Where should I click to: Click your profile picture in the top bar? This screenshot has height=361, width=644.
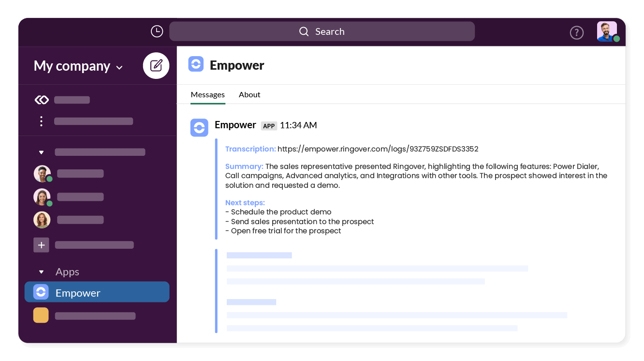click(x=607, y=31)
